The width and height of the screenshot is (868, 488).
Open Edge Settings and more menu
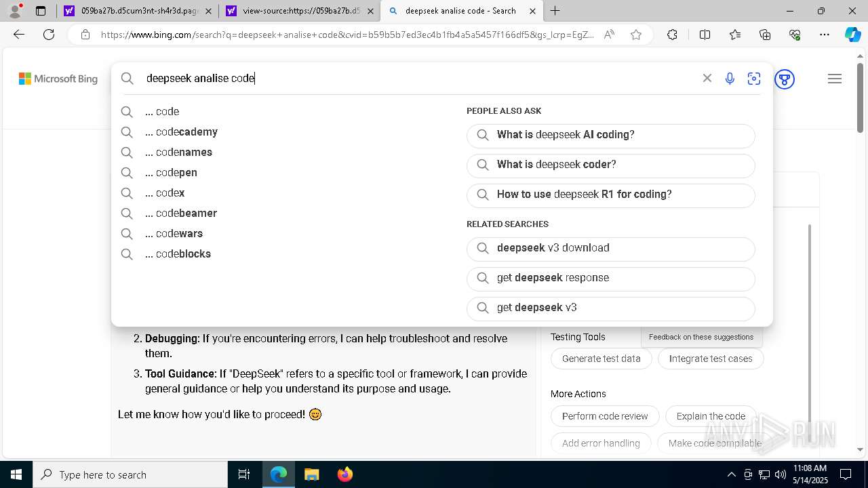tap(825, 35)
